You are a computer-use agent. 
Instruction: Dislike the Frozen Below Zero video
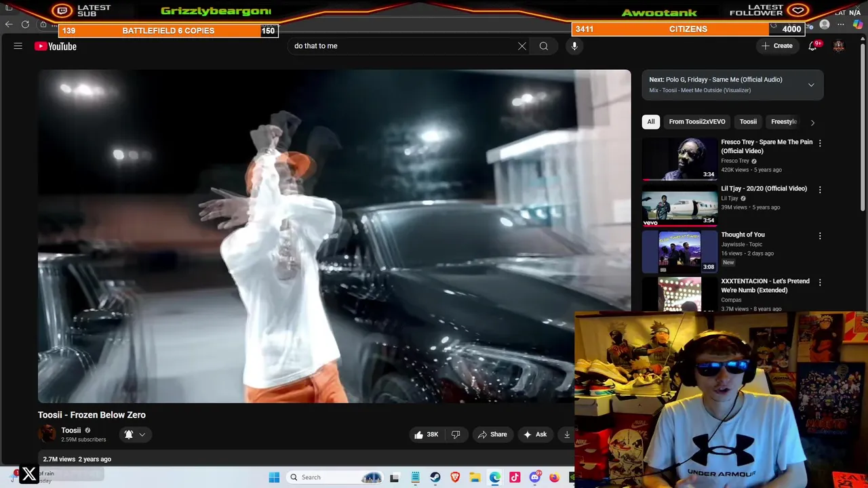[x=456, y=434]
